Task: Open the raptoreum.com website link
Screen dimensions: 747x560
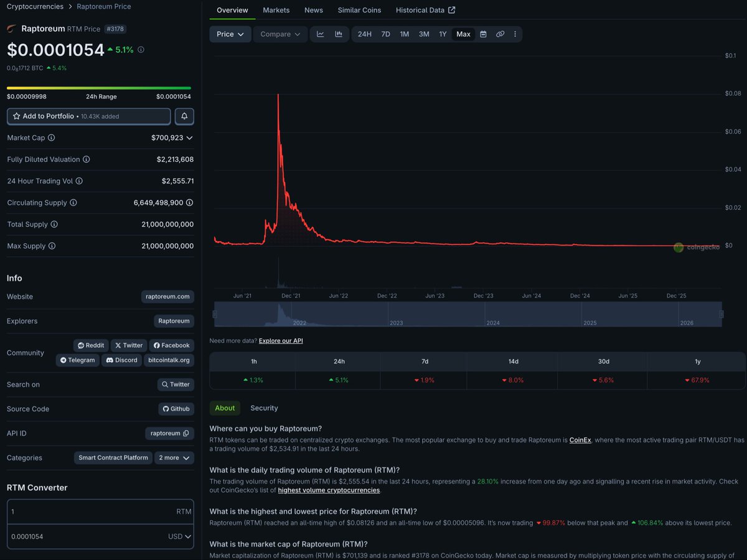Action: pos(167,297)
